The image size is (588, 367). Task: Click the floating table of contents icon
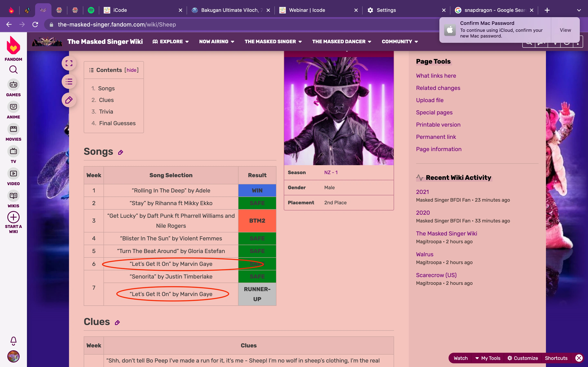pyautogui.click(x=69, y=82)
